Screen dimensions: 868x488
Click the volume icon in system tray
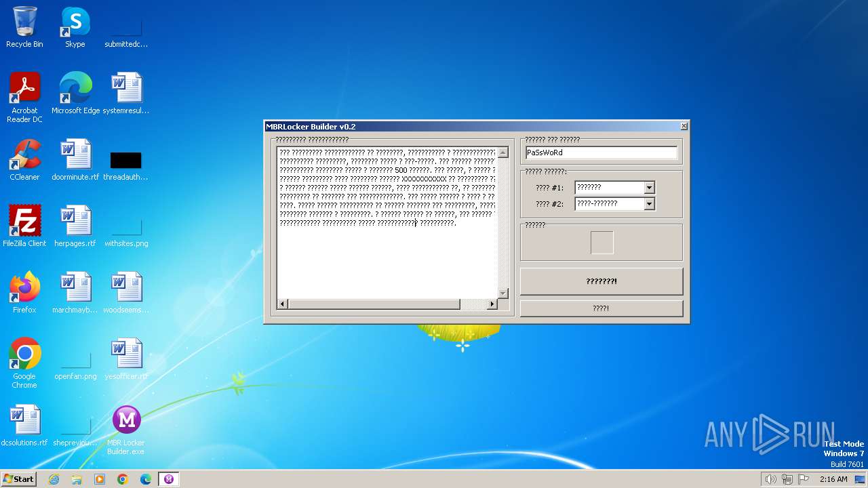pos(770,479)
